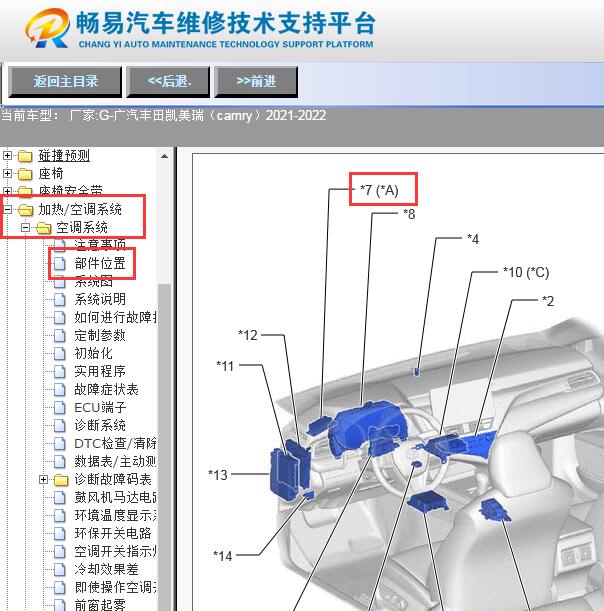Open the 空调开关指示 document
604x611 pixels.
[115, 551]
